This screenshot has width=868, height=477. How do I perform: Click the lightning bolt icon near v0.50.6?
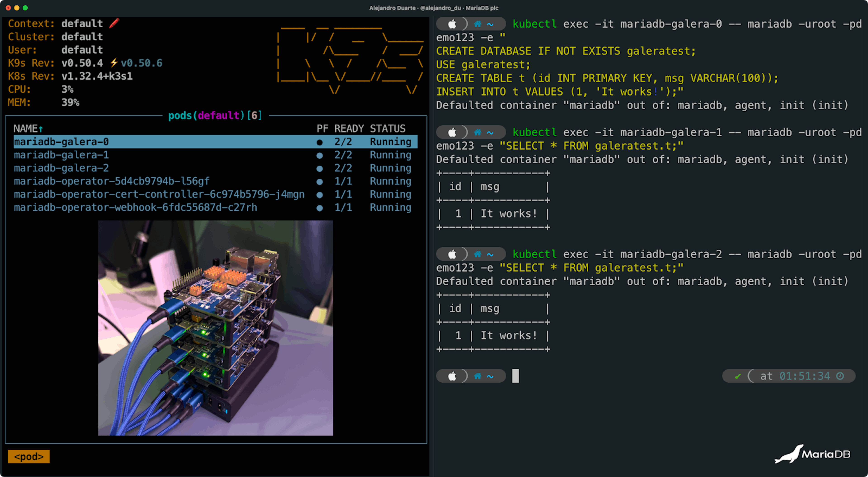tap(114, 63)
